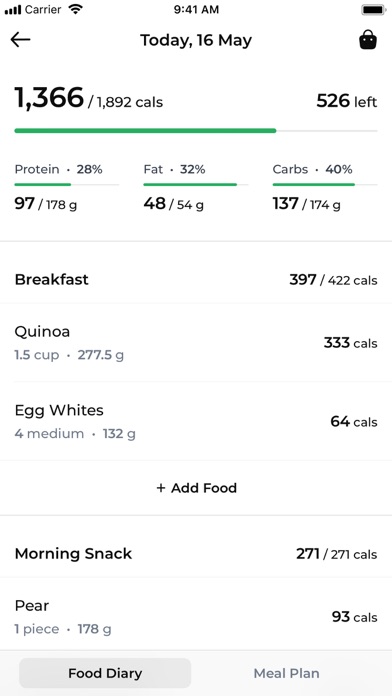
Task: Tap the Fat 32% macro bar
Action: point(195,184)
